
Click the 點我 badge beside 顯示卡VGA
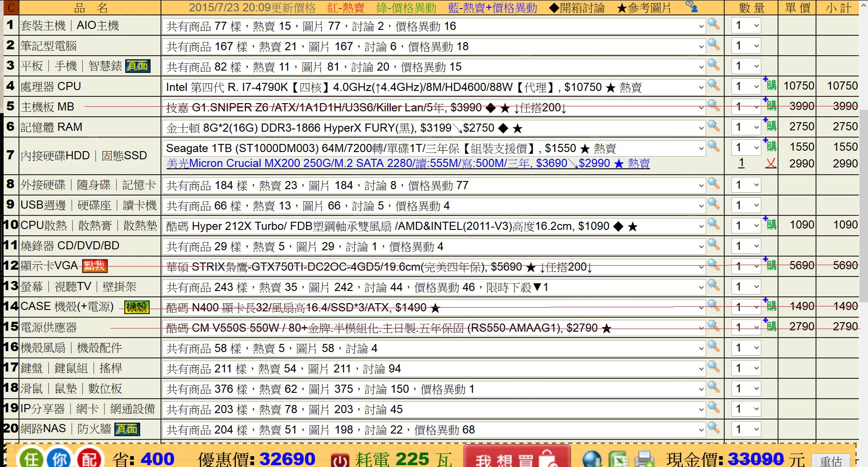[94, 266]
